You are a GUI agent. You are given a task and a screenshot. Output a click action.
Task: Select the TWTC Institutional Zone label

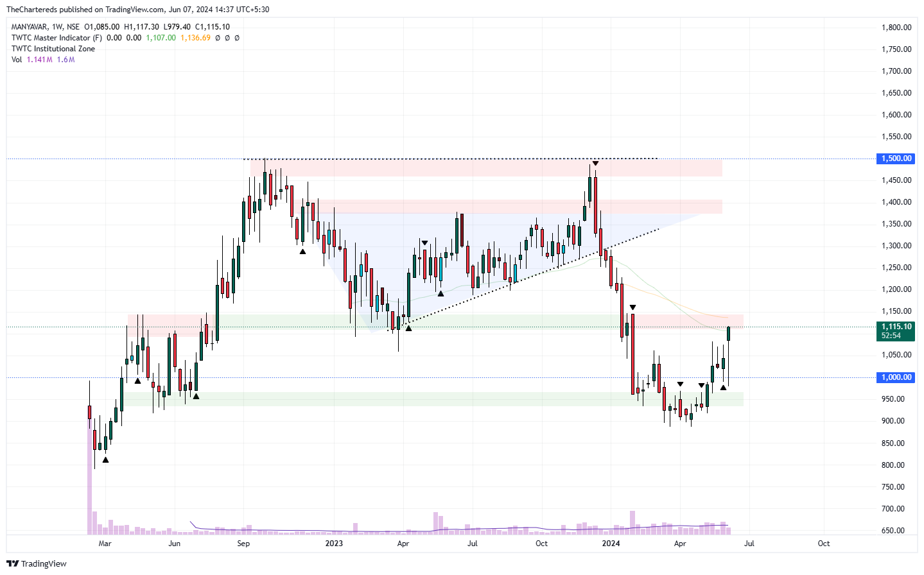pyautogui.click(x=53, y=49)
